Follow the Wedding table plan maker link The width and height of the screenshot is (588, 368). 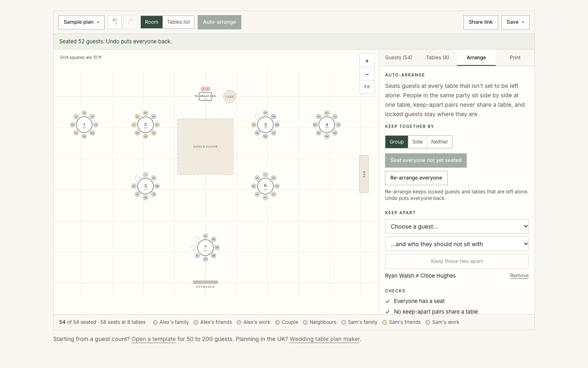pyautogui.click(x=325, y=339)
